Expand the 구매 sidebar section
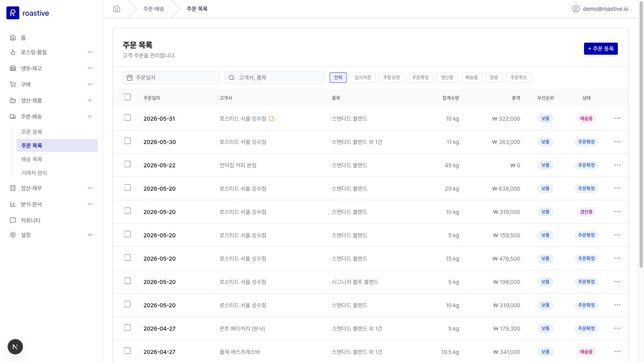This screenshot has height=362, width=644. coord(52,84)
